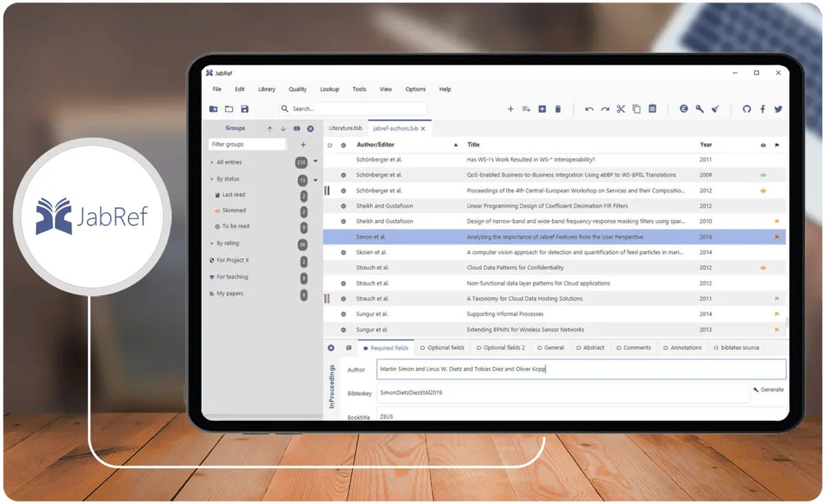Screen dimensions: 825x504
Task: Click chevron next to All entries count
Action: coord(316,162)
